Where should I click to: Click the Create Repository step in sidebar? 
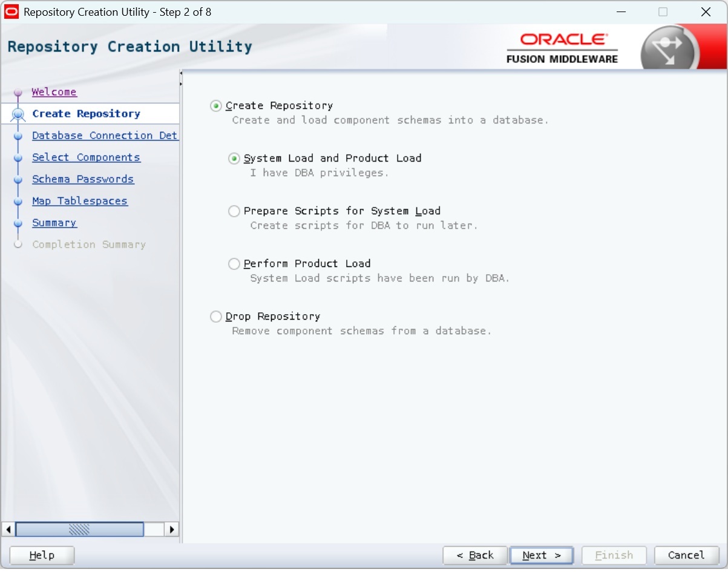86,114
